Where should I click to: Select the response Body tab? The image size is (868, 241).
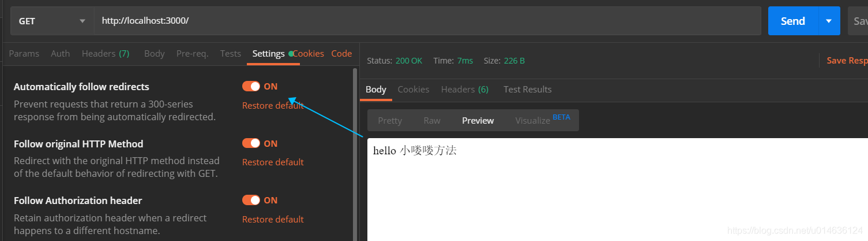click(376, 90)
